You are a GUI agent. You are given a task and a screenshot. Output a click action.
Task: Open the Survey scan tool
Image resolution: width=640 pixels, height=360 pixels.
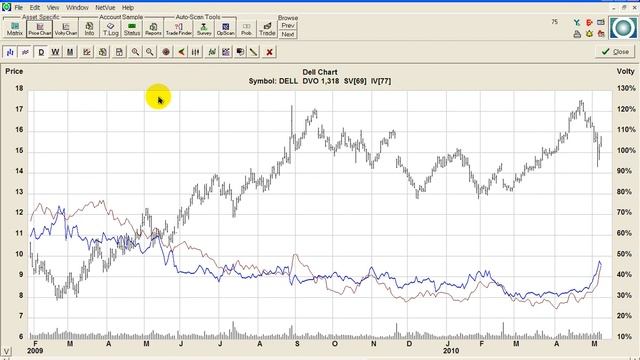click(204, 29)
